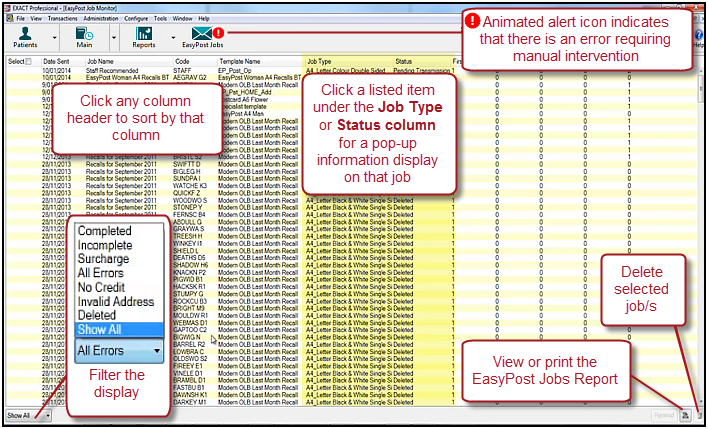Click the MOULDW R1 code cell
This screenshot has height=429, width=708.
(x=191, y=316)
